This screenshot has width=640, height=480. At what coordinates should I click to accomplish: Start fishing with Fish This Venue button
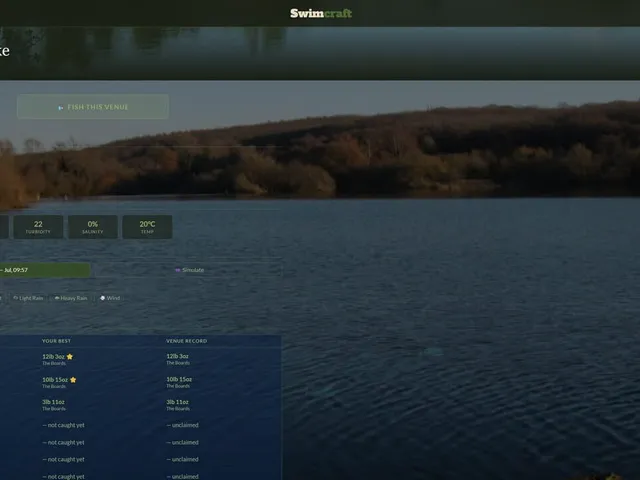pyautogui.click(x=93, y=107)
